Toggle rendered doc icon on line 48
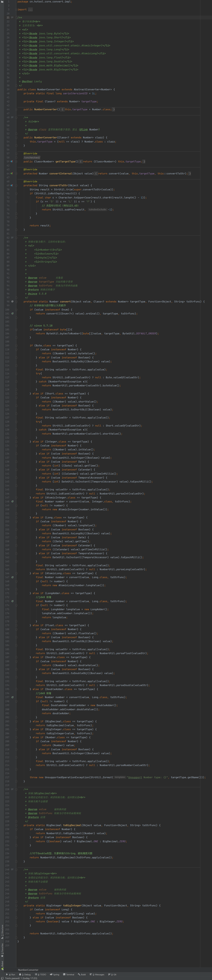 [12, 118]
